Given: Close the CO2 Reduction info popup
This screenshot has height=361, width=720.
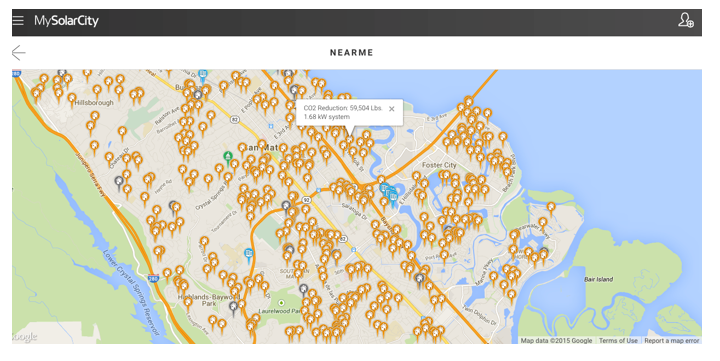Looking at the screenshot, I should pyautogui.click(x=391, y=109).
